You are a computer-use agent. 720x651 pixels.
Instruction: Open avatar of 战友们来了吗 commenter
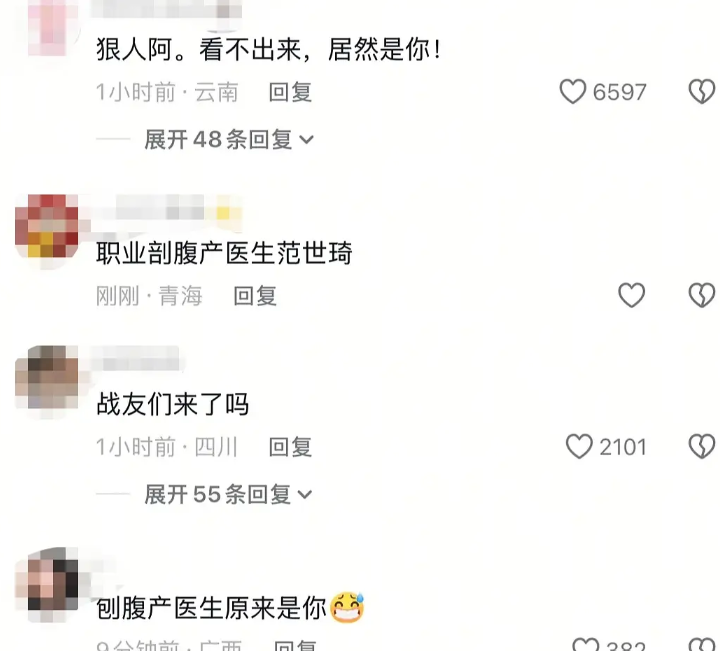(47, 377)
